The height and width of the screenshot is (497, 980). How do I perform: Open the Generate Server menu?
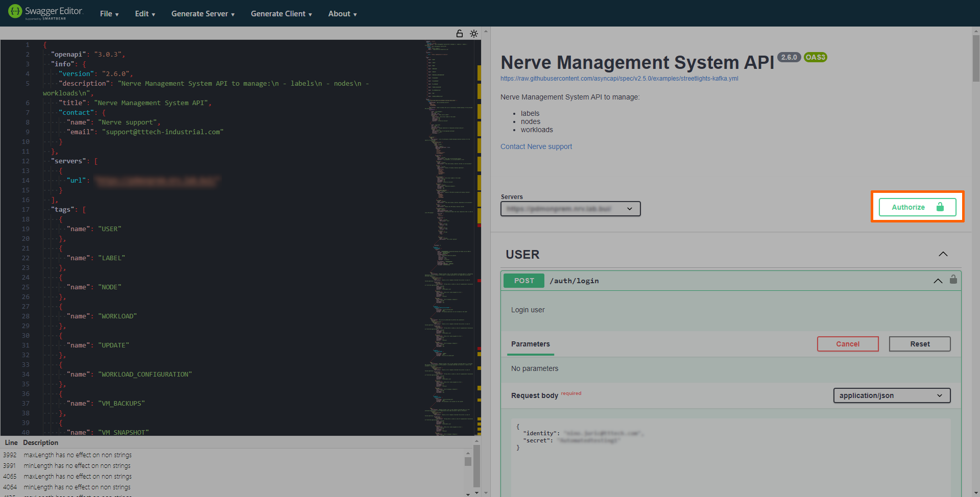[203, 14]
